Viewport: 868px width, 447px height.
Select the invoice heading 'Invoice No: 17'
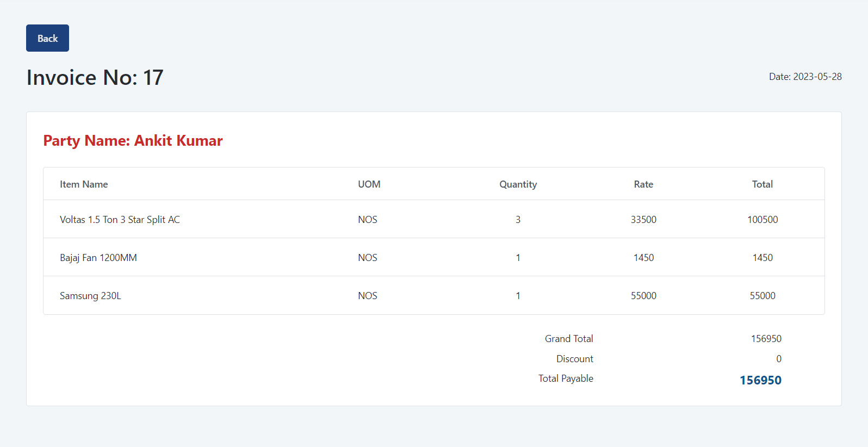tap(95, 77)
